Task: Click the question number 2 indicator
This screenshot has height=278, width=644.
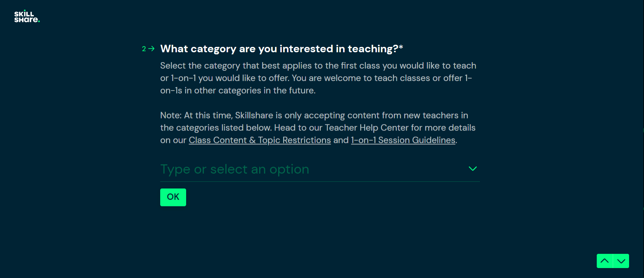Action: (x=144, y=49)
